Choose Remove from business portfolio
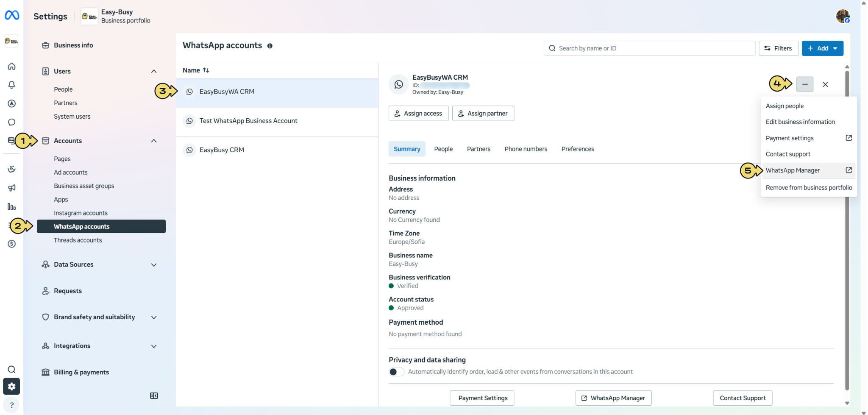 [x=808, y=187]
